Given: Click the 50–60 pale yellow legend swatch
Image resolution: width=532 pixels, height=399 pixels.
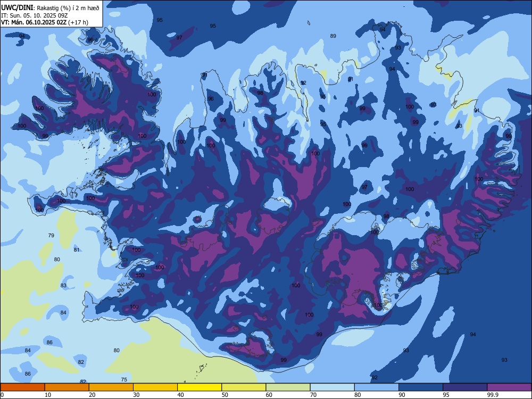Looking at the screenshot, I should (244, 387).
